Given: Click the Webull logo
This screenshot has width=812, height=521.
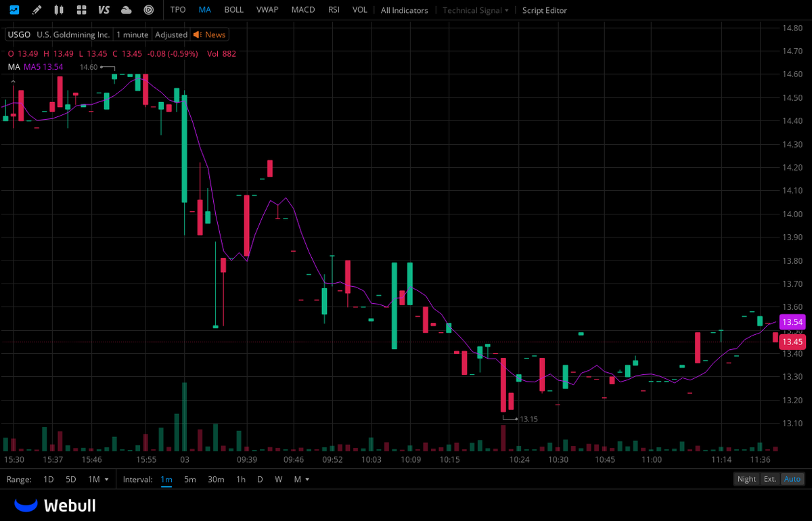Looking at the screenshot, I should point(55,505).
